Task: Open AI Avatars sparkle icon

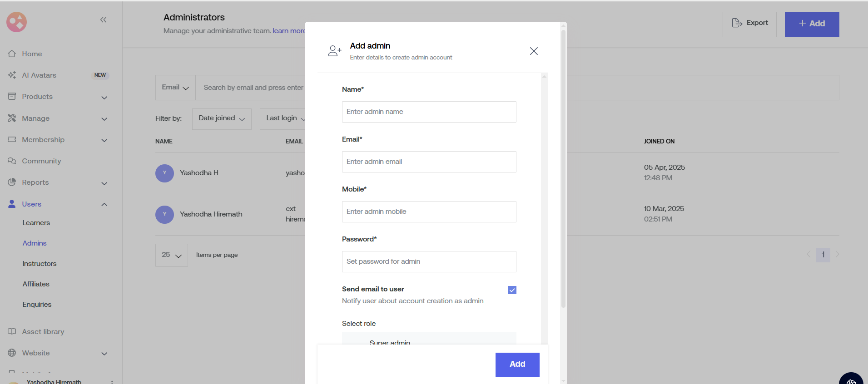Action: (12, 75)
